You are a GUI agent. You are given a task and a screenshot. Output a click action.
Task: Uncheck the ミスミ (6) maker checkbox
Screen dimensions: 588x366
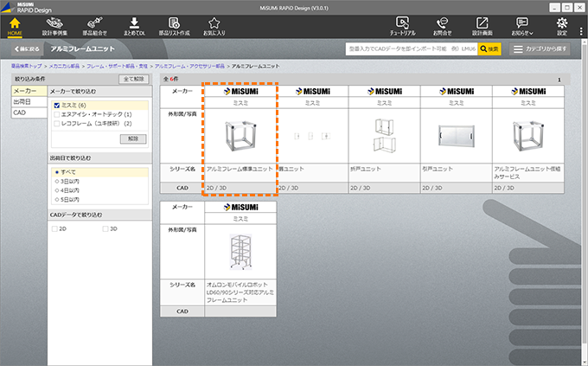click(x=56, y=105)
